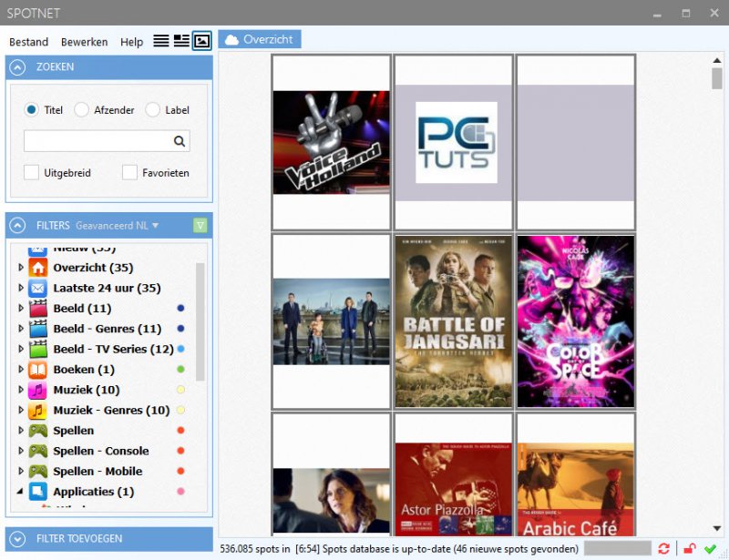Switch to list view layout icon
Screen dimensions: 729x560
pos(161,41)
